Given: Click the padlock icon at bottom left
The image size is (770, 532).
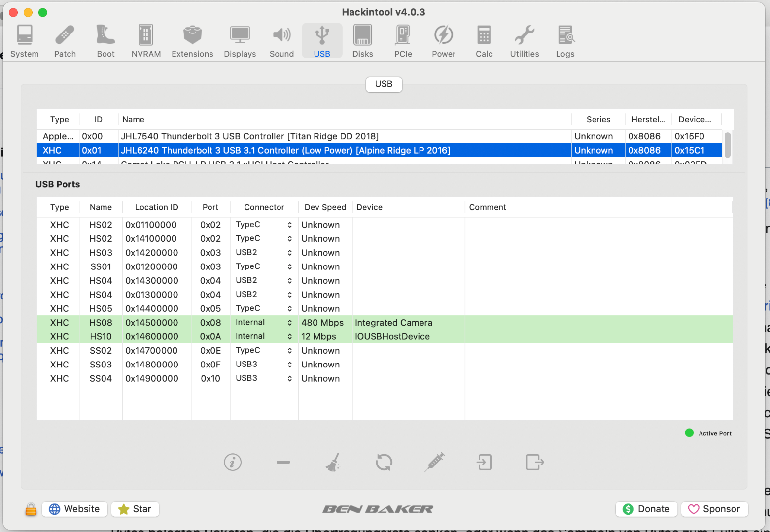Looking at the screenshot, I should (31, 509).
